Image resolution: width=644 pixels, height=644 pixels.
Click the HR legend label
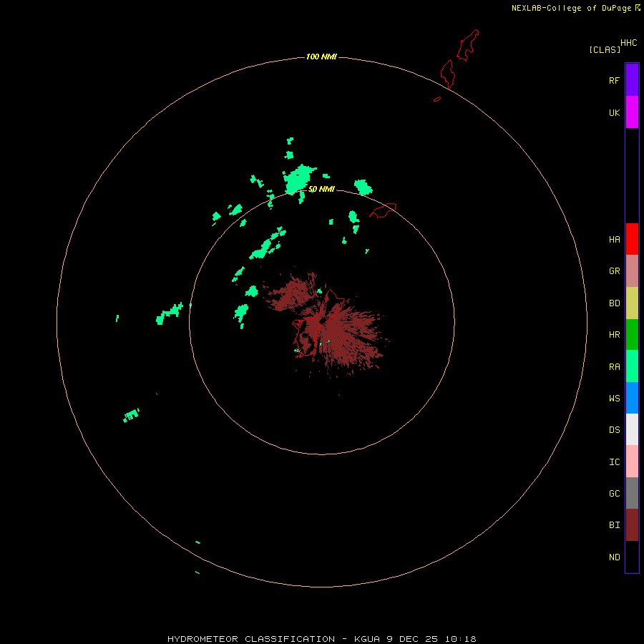coord(614,335)
